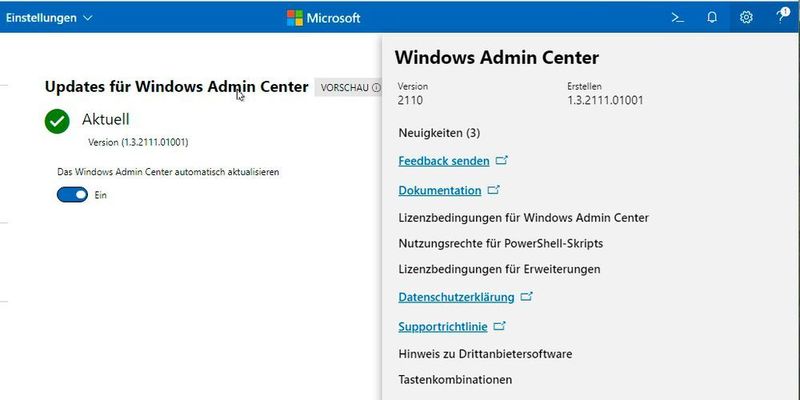Expand the Einstellungen dropdown
Image resolution: width=800 pixels, height=400 pixels.
(x=49, y=18)
